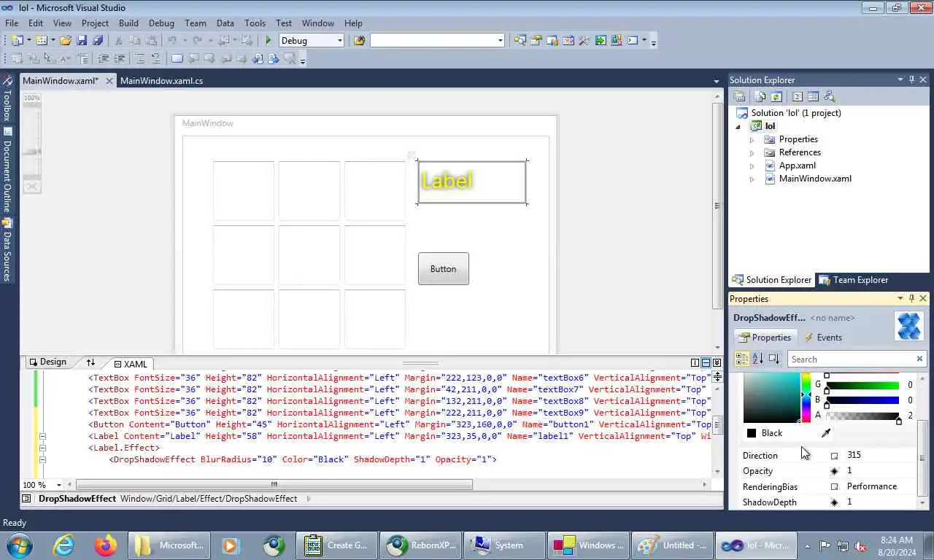934x560 pixels.
Task: Click the Open File folder icon
Action: click(x=65, y=41)
